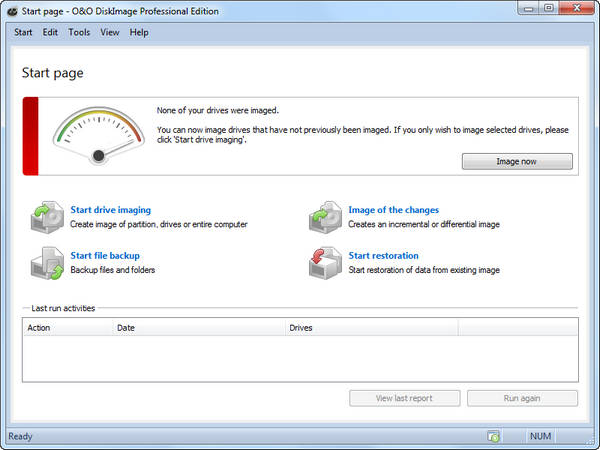This screenshot has width=600, height=450.
Task: Sort activities by the Action column header
Action: [x=66, y=327]
